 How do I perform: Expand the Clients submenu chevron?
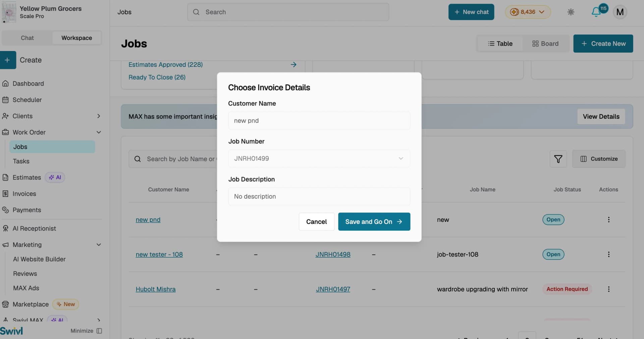[x=99, y=116]
